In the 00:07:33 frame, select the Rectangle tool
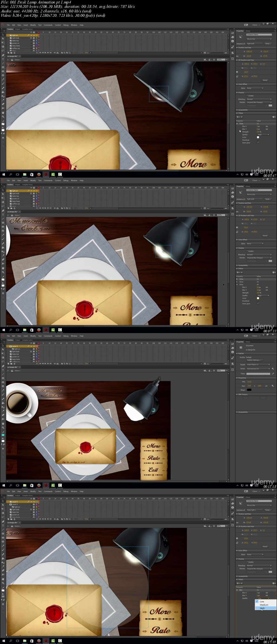Viewport: 277px width, 644px height. tap(3, 223)
